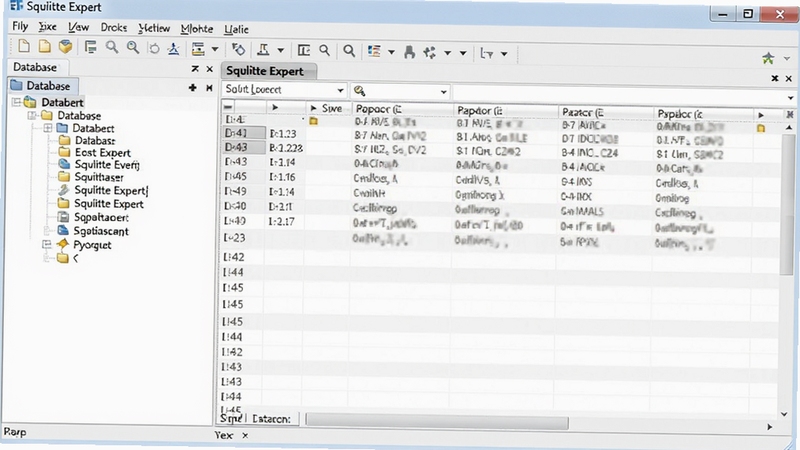Click the plus icon on Database header
800x450 pixels.
(x=192, y=88)
